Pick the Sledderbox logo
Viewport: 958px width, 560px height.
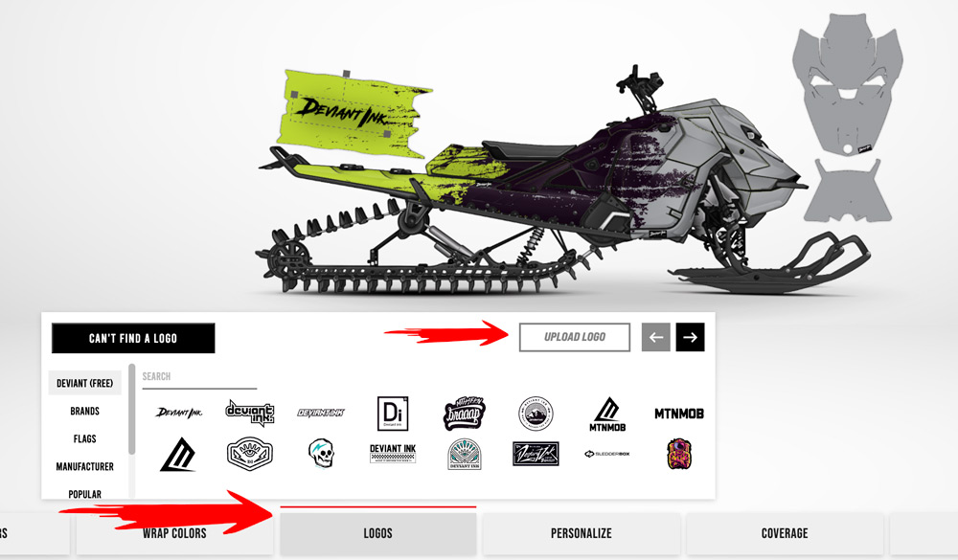[607, 454]
